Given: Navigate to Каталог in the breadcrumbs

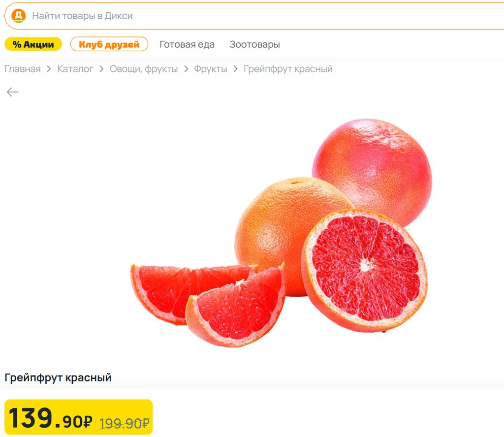Looking at the screenshot, I should 75,69.
